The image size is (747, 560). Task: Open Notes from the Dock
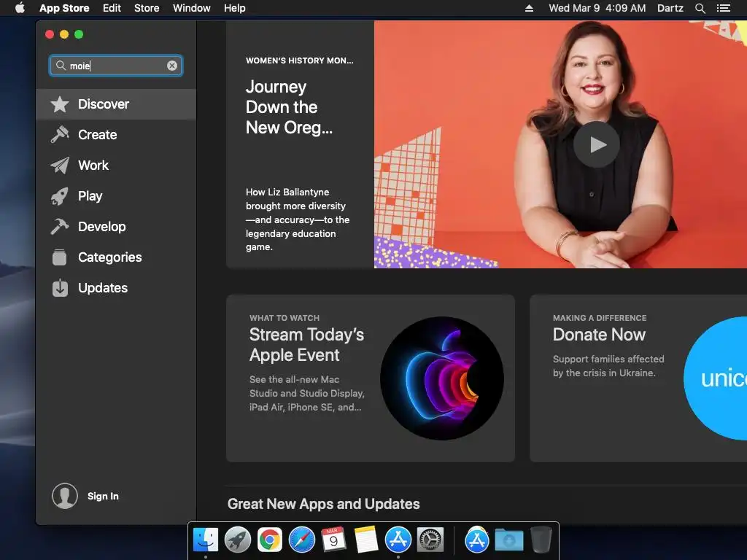coord(366,540)
